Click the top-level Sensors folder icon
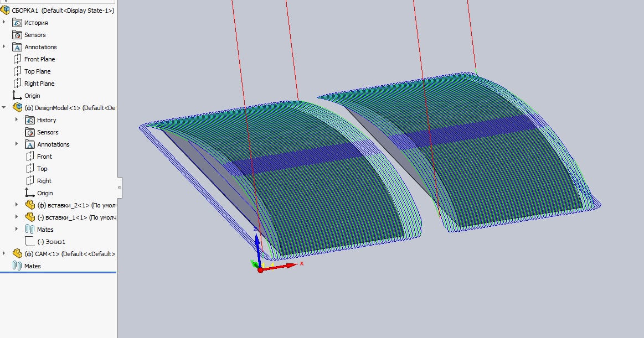This screenshot has width=644, height=338. coord(17,35)
